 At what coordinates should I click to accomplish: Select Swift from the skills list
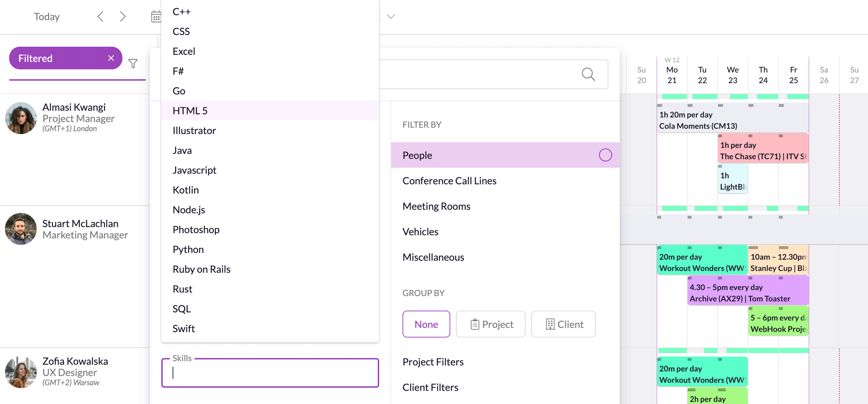(x=184, y=328)
